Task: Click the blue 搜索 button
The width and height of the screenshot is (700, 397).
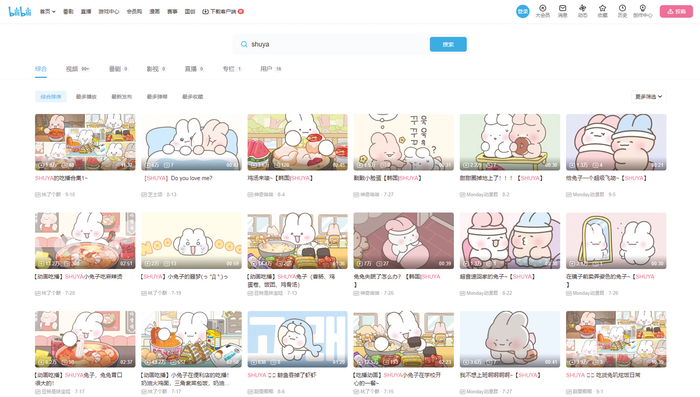Action: 448,44
